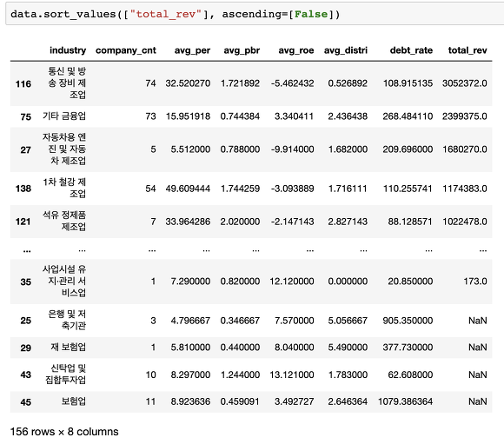Click avg_roe value 13.121000
504x444 pixels.
pyautogui.click(x=292, y=374)
